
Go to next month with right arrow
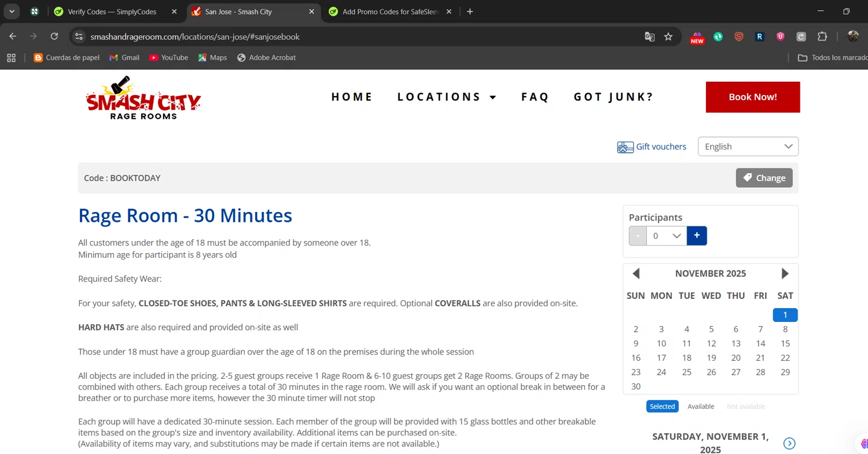coord(785,273)
